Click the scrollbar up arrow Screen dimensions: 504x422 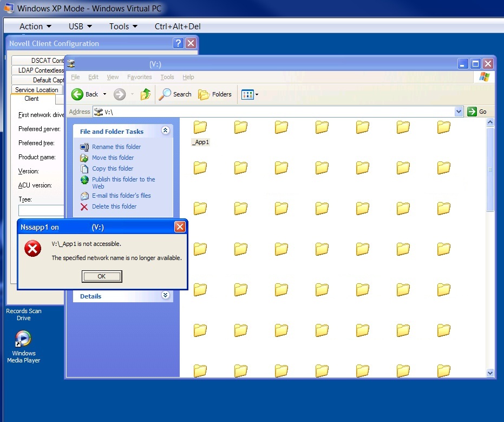tap(490, 122)
